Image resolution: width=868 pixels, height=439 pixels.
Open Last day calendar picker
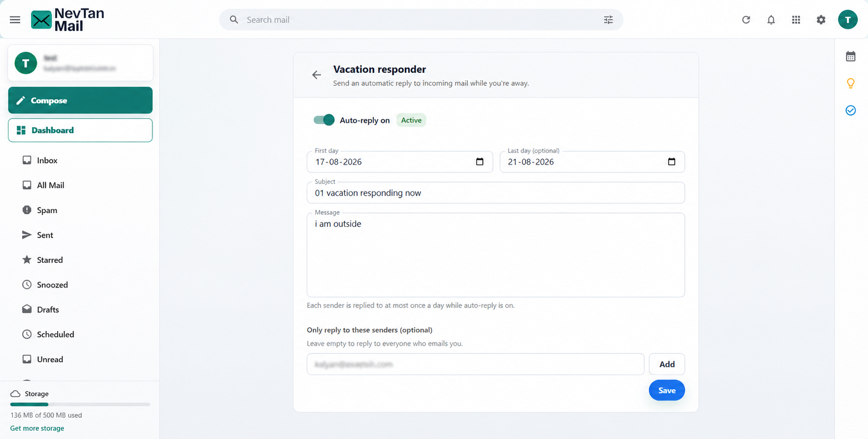pyautogui.click(x=672, y=162)
